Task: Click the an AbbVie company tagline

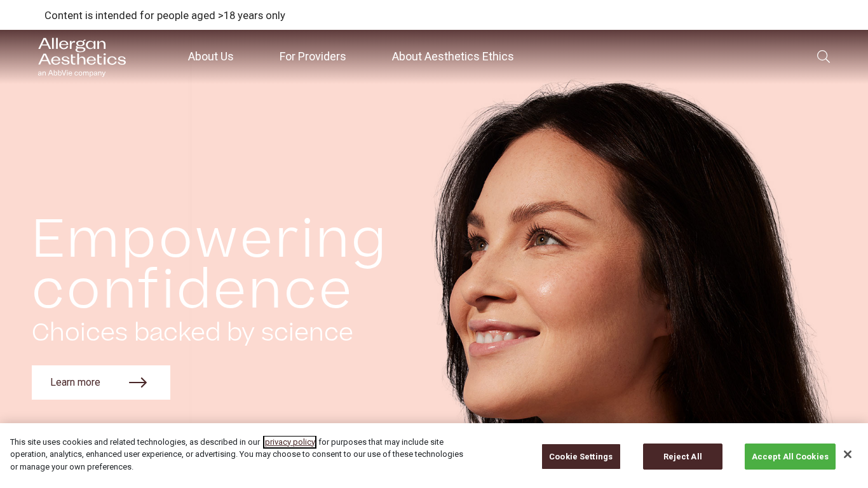Action: (72, 73)
